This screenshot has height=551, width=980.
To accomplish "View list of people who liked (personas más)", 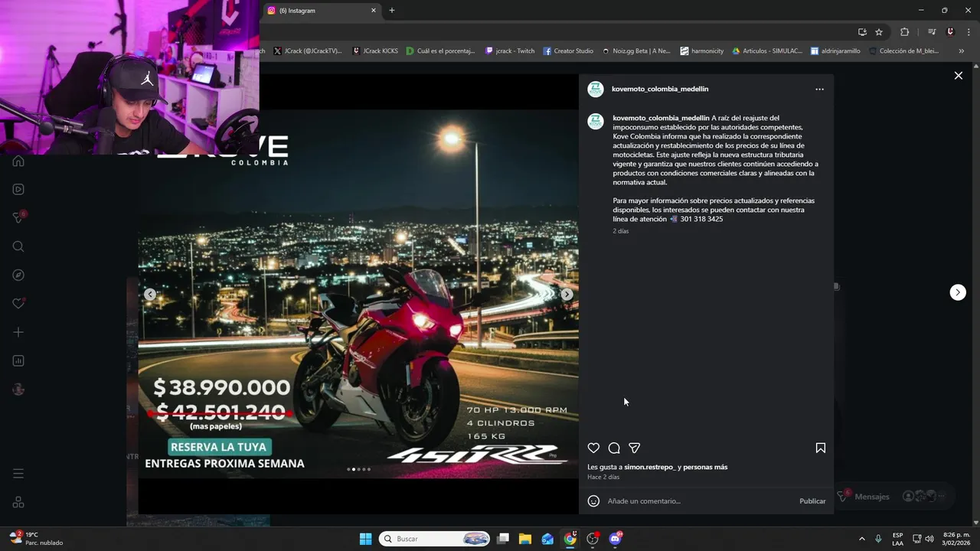I will tap(705, 468).
